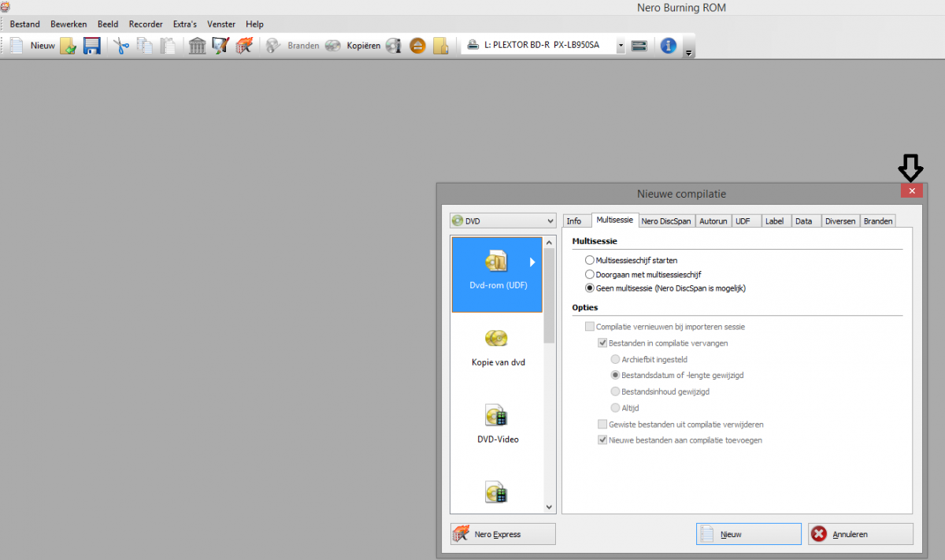Cut using the scissors toolbar icon
This screenshot has width=945, height=560.
[121, 46]
